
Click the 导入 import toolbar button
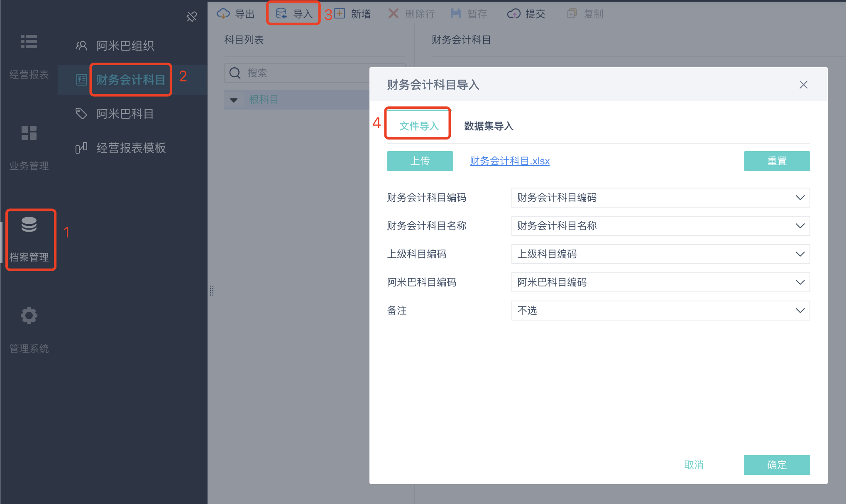[293, 14]
